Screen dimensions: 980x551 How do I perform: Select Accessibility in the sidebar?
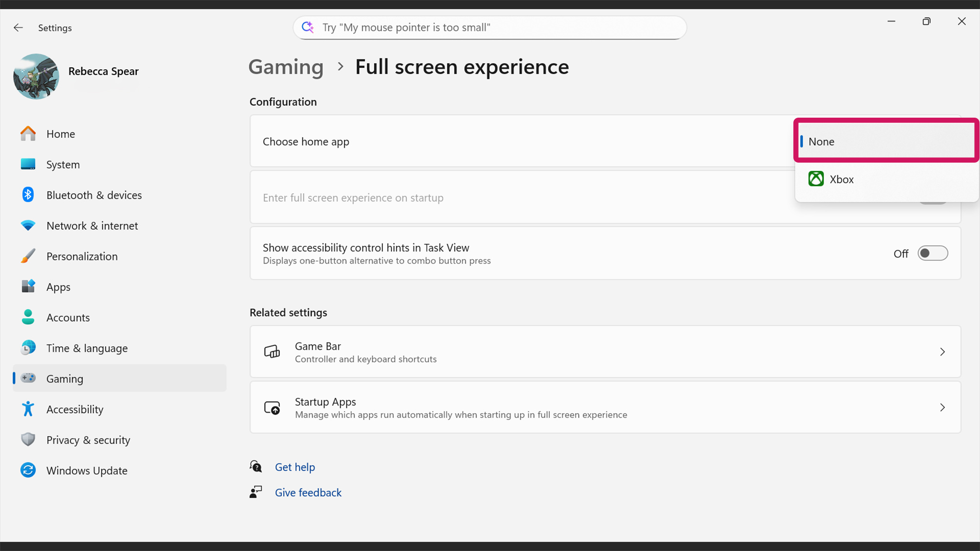click(x=75, y=409)
